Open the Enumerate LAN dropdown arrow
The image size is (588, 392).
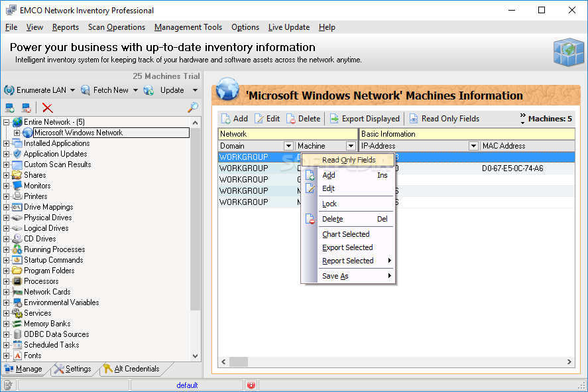click(x=72, y=90)
